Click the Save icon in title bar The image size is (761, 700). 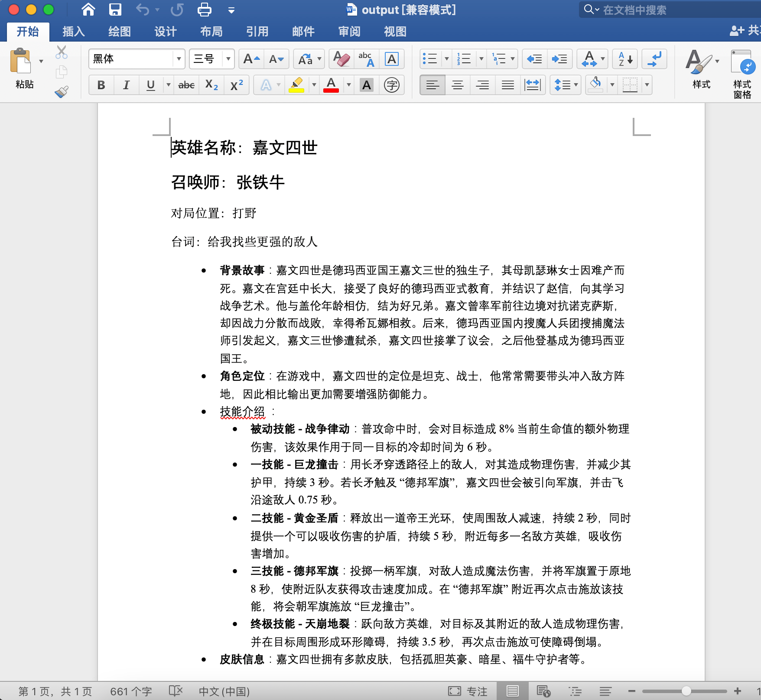[115, 10]
